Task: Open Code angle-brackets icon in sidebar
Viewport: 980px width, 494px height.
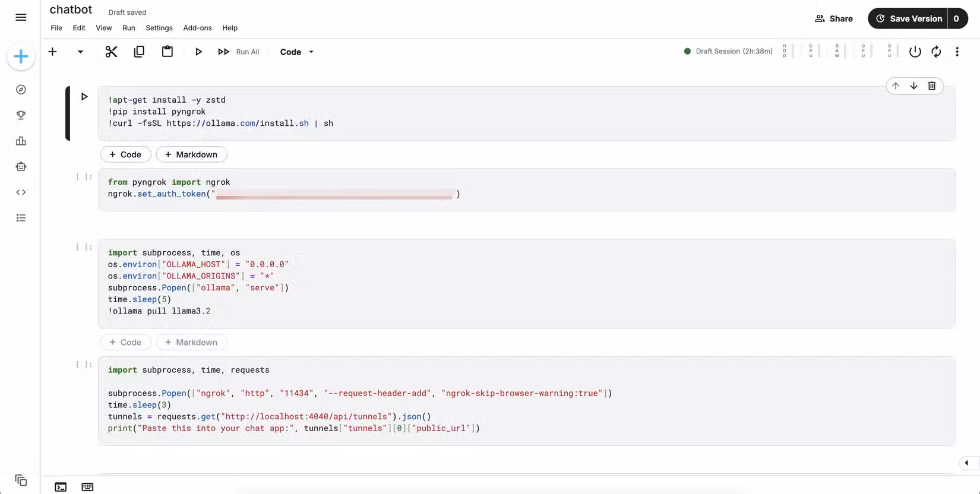Action: coord(21,192)
